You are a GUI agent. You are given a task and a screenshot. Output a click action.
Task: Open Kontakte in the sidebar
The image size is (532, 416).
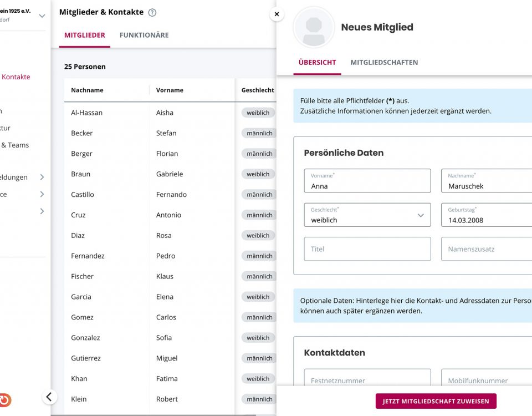pos(16,77)
